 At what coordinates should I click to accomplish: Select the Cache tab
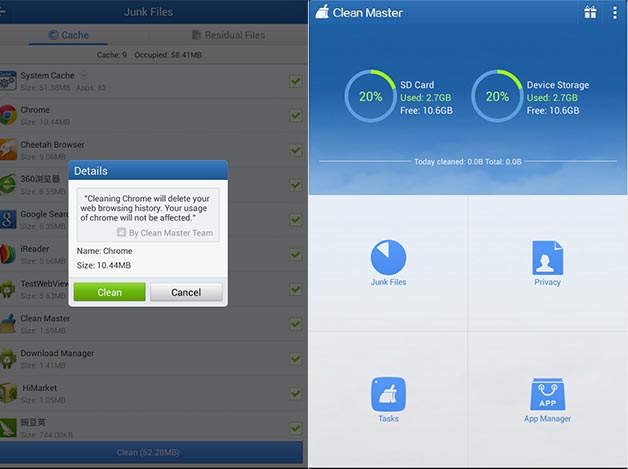click(x=68, y=35)
